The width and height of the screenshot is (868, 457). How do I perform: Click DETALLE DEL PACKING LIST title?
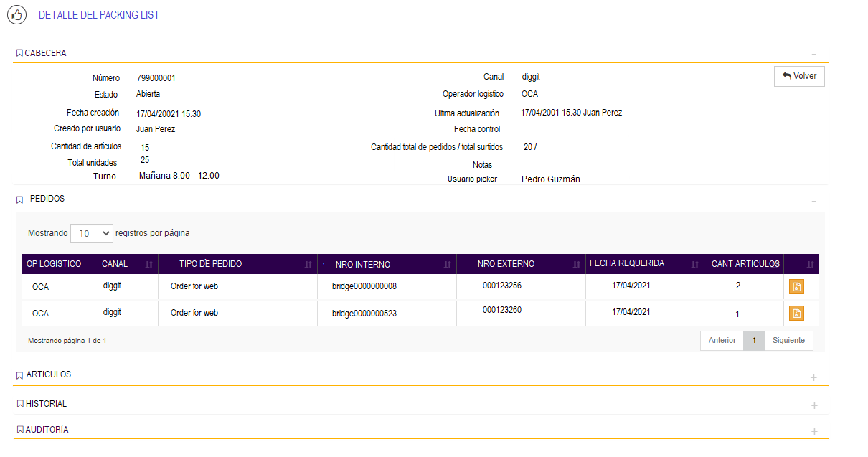(x=99, y=15)
